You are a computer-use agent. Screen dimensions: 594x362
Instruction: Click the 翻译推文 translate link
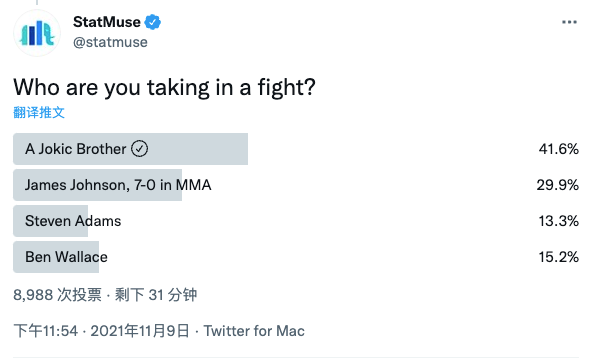[x=39, y=112]
